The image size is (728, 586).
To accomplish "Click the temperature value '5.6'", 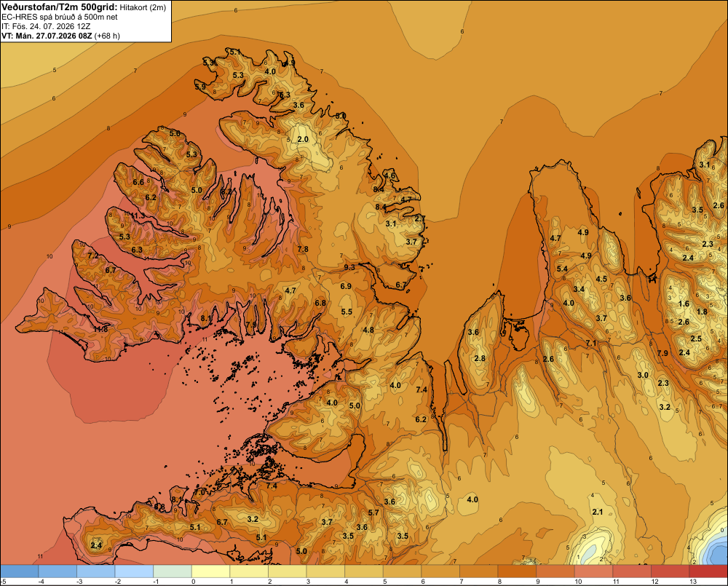I will coord(175,133).
